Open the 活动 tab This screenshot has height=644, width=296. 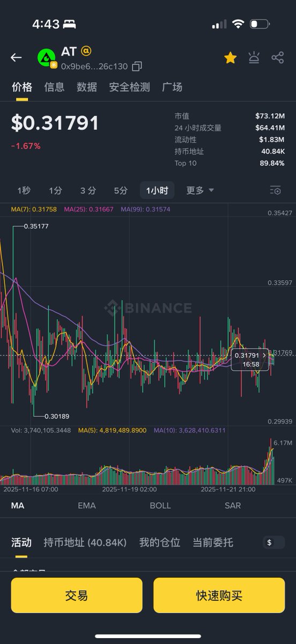[x=21, y=543]
